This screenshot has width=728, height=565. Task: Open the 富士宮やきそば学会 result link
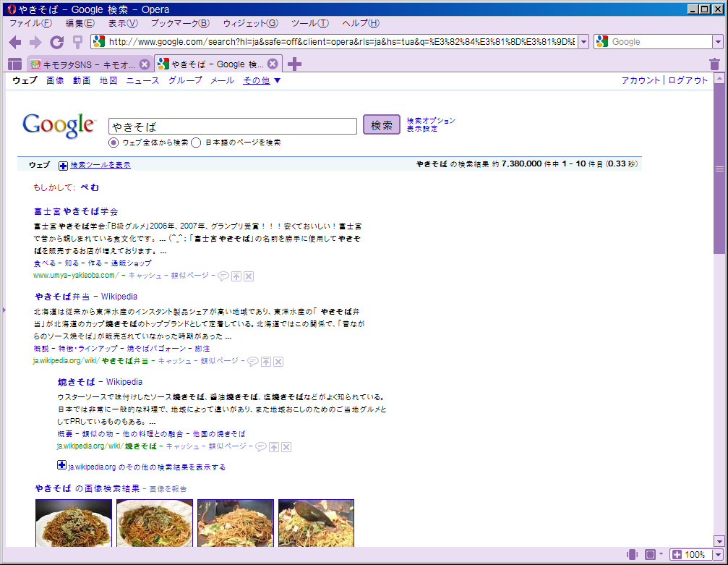tap(76, 211)
